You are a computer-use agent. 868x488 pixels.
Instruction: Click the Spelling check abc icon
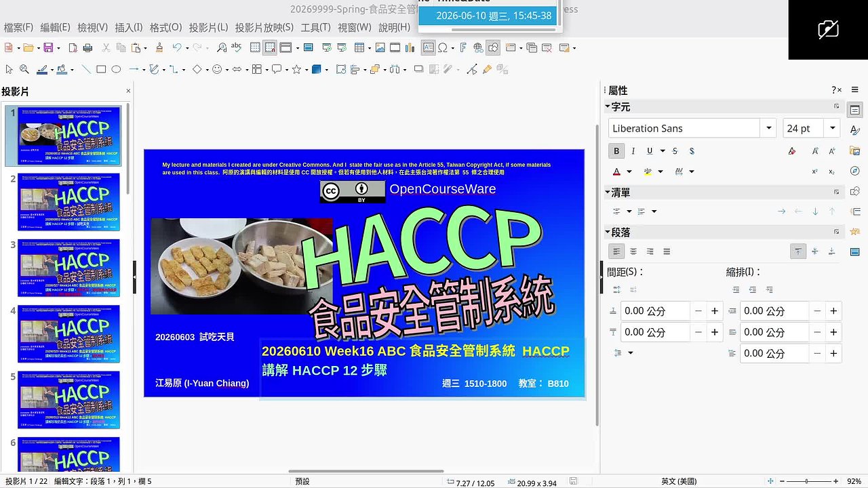coord(237,47)
